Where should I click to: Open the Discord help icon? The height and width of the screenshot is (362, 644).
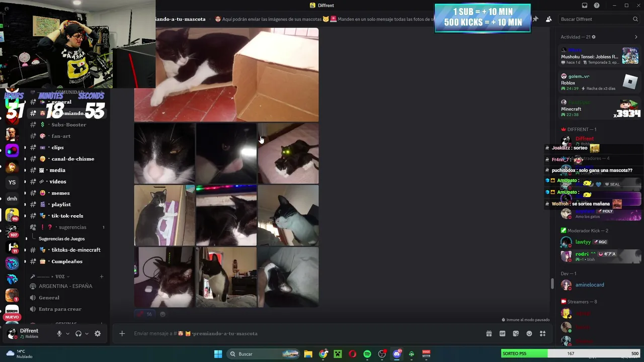[x=597, y=6]
